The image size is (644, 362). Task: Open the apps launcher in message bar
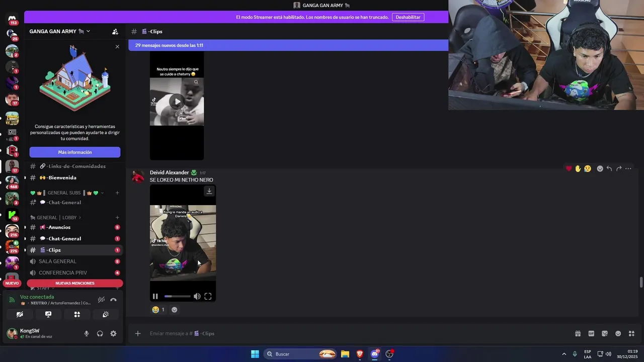click(631, 333)
